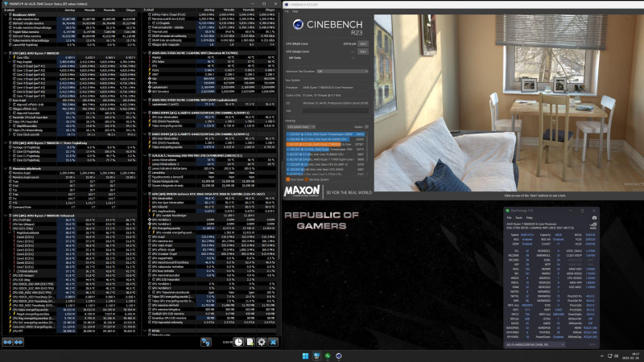Open CPU (Multi Core) ranking dropdown
644x362 pixels.
[300, 127]
